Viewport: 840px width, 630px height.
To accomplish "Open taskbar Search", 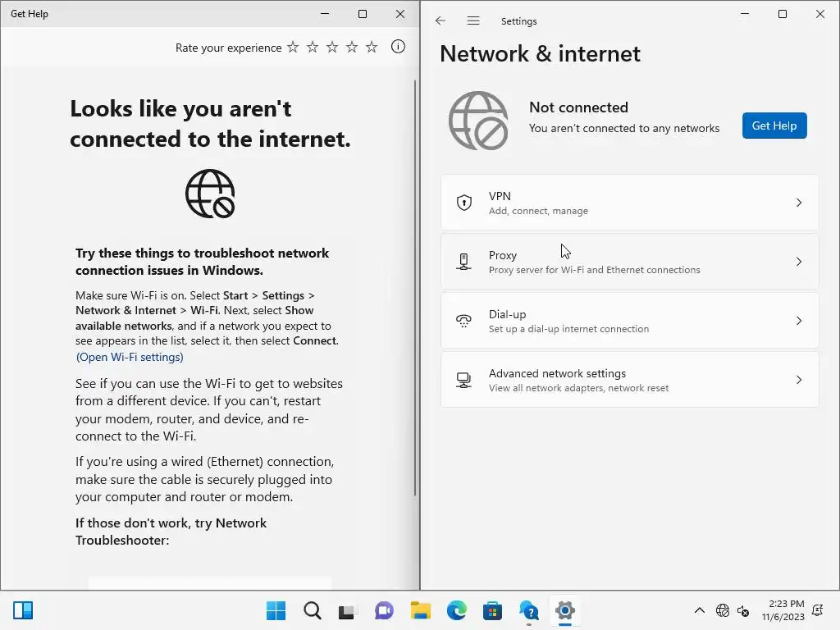I will tap(313, 610).
